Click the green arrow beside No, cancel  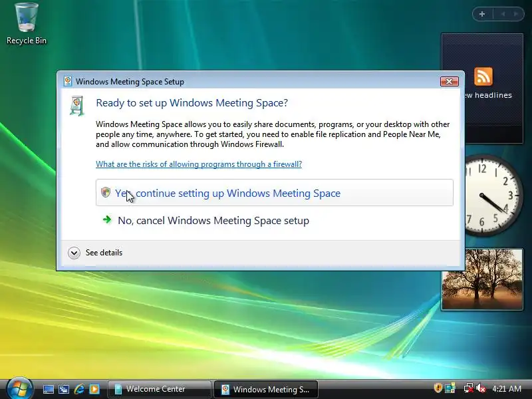[107, 219]
